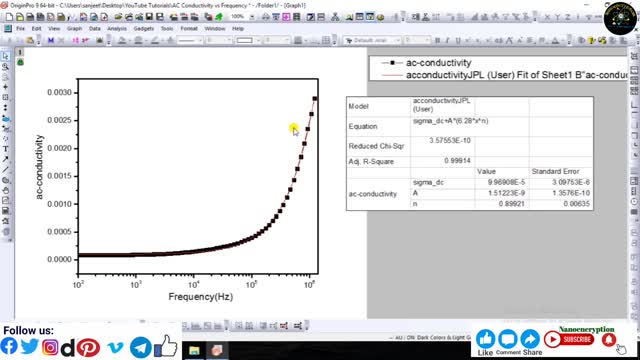Toggle Underline text formatting
This screenshot has height=360, width=640.
458,40
